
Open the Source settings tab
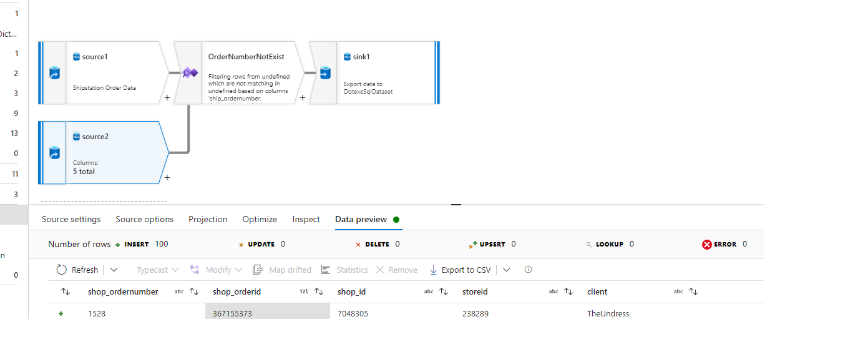coord(71,219)
